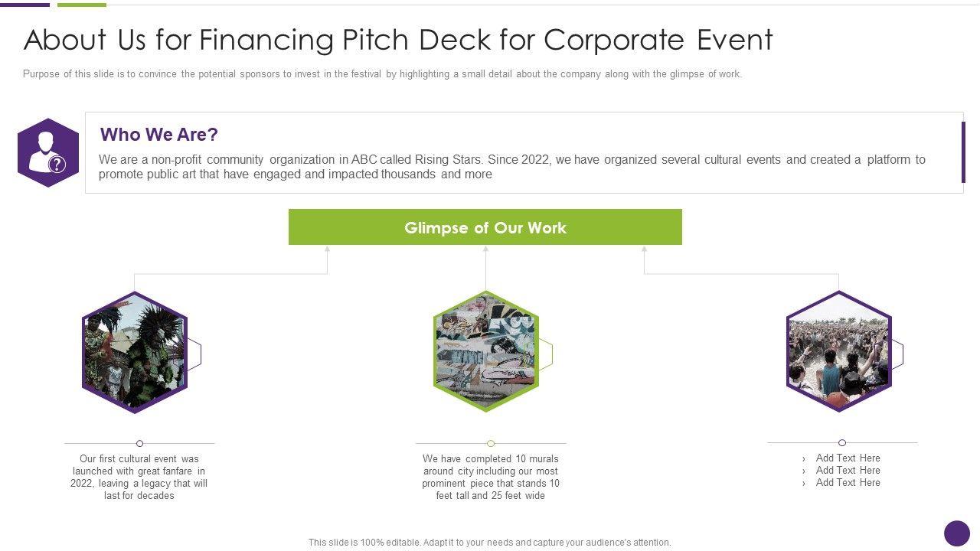Click the 10 murals caption text

pyautogui.click(x=491, y=477)
